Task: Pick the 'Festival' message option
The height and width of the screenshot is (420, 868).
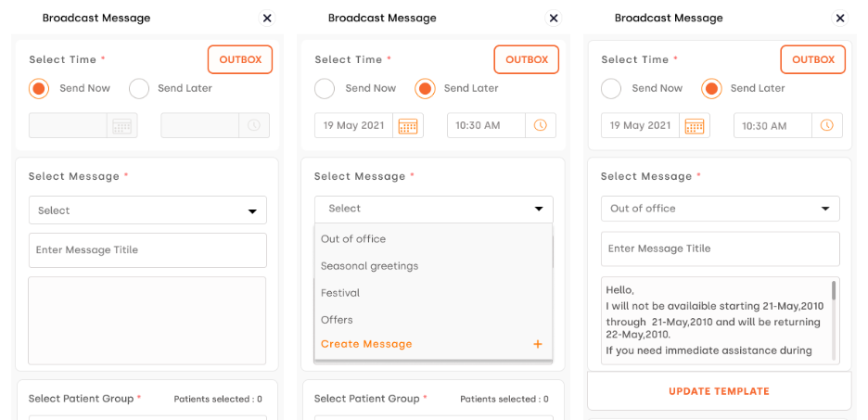Action: click(x=340, y=293)
